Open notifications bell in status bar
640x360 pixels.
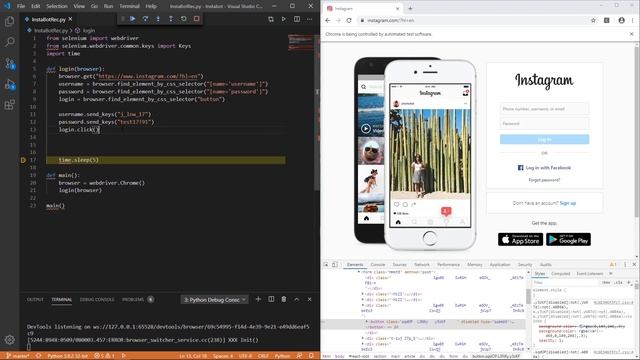(311, 356)
